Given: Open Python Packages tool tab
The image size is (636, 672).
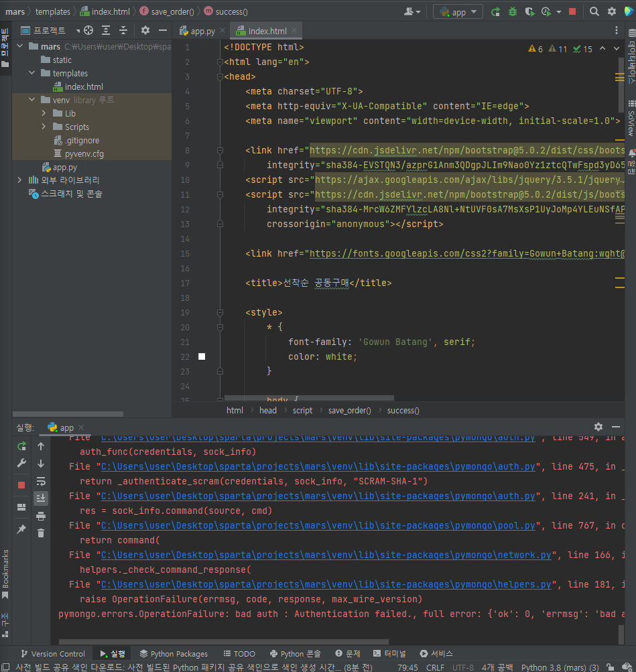Looking at the screenshot, I should (174, 653).
